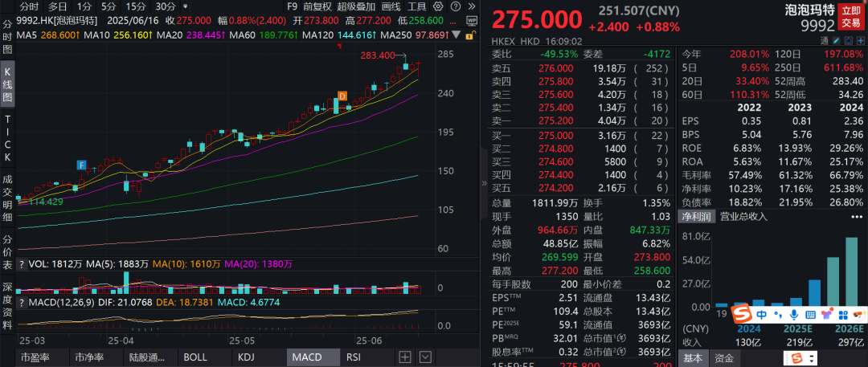Select the 5分 interval
This screenshot has height=367, width=868.
tap(108, 6)
